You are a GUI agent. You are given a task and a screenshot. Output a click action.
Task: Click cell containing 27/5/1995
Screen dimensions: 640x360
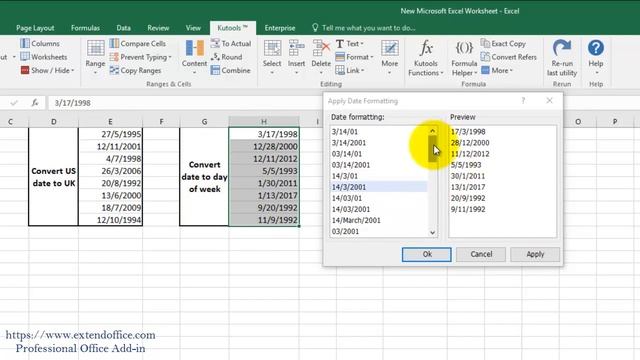click(x=110, y=134)
